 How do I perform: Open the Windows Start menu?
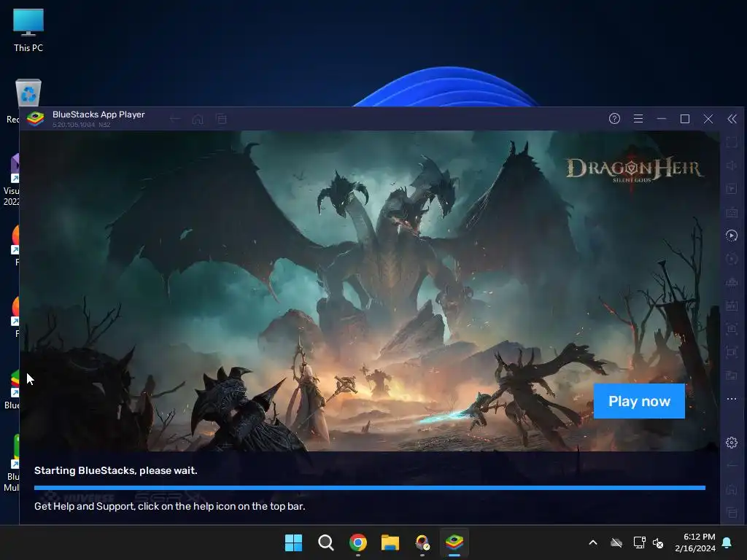(293, 542)
